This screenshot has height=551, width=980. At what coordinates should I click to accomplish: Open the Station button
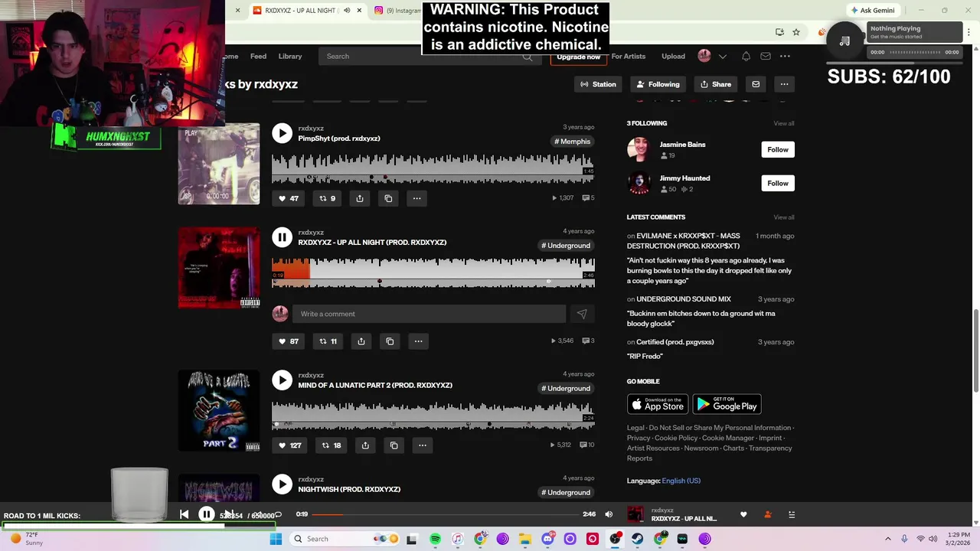pyautogui.click(x=598, y=84)
